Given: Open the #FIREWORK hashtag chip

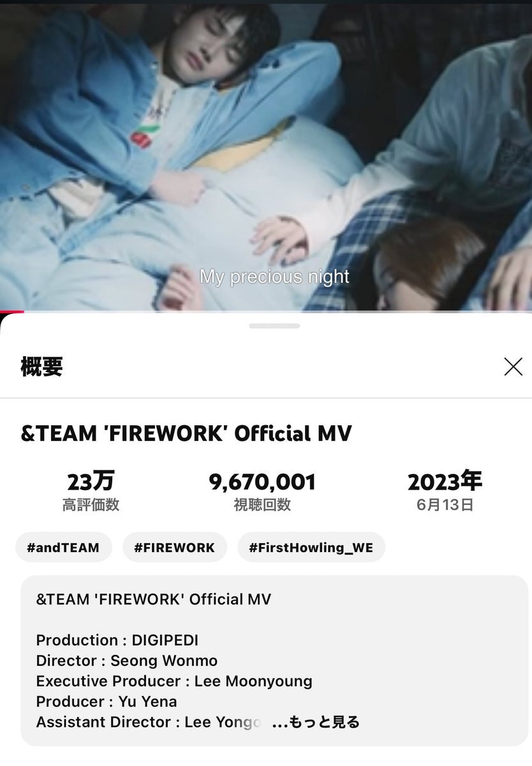Looking at the screenshot, I should [175, 547].
